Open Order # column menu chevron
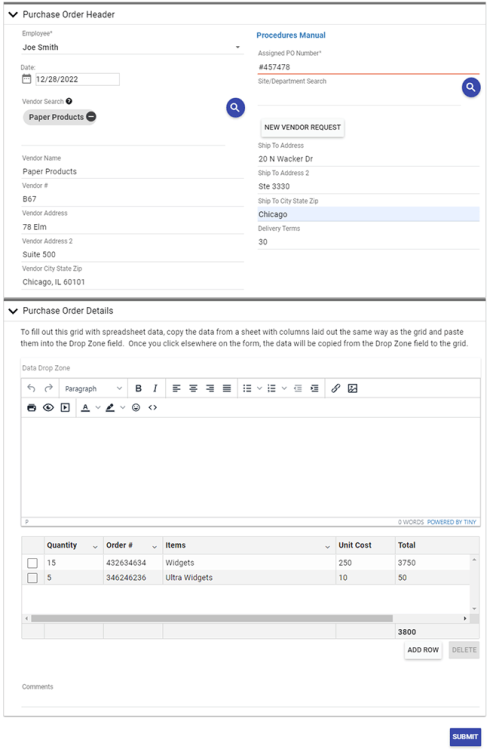 (x=154, y=547)
